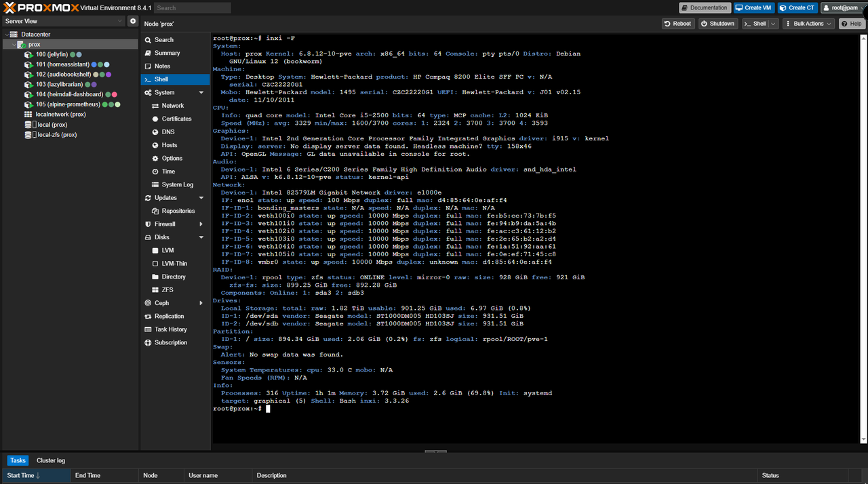Image resolution: width=868 pixels, height=484 pixels.
Task: Open the Updates page
Action: pyautogui.click(x=165, y=198)
